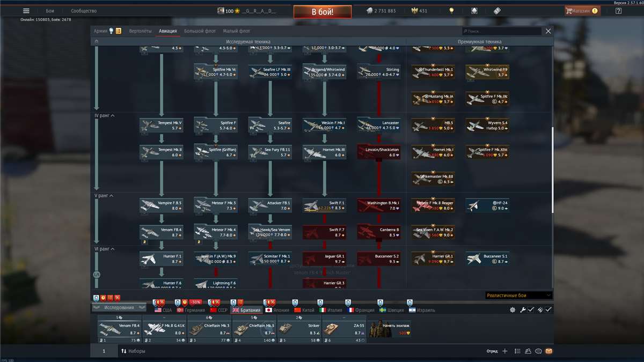The image size is (644, 362).
Task: Click the lightbulb icon next to Армия
Action: pos(111,31)
